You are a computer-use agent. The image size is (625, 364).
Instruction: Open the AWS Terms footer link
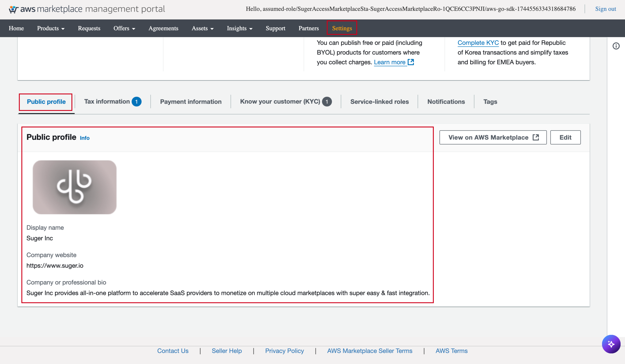(x=451, y=351)
